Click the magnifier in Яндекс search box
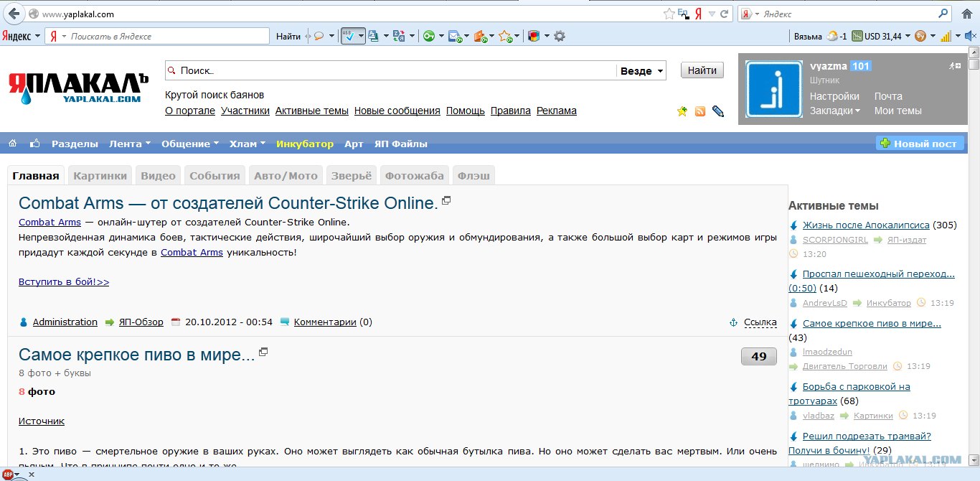980x481 pixels. point(943,14)
